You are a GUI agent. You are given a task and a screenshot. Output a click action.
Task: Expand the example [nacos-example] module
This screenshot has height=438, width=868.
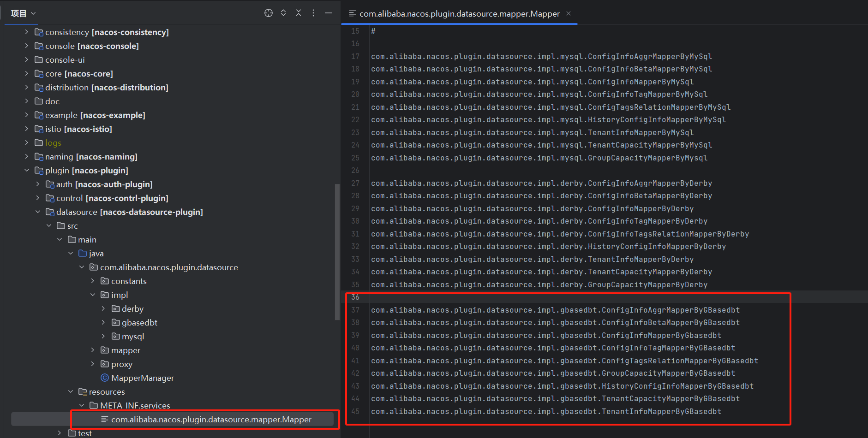[x=26, y=115]
